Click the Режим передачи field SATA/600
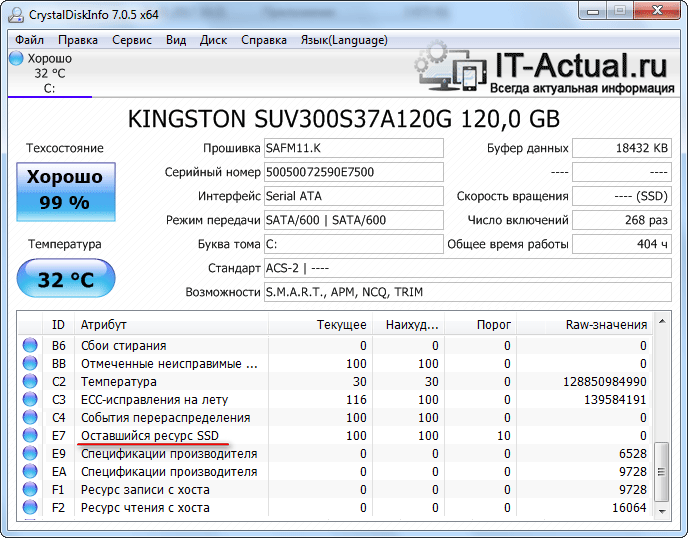 354,220
